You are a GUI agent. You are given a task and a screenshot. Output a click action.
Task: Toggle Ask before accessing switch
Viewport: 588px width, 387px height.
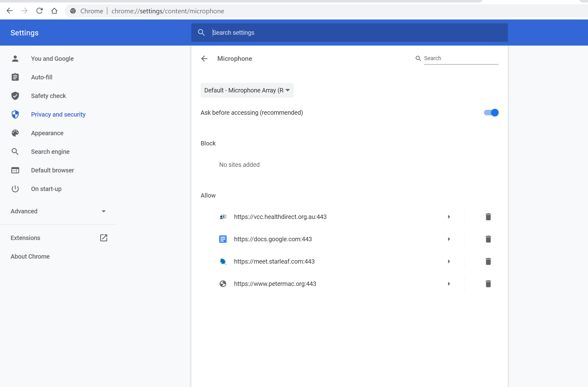click(491, 113)
